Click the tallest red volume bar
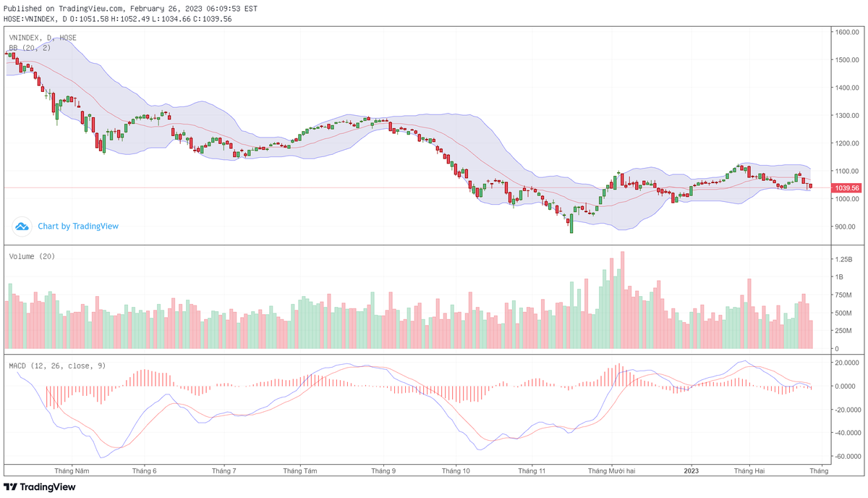The height and width of the screenshot is (498, 868). (x=622, y=300)
